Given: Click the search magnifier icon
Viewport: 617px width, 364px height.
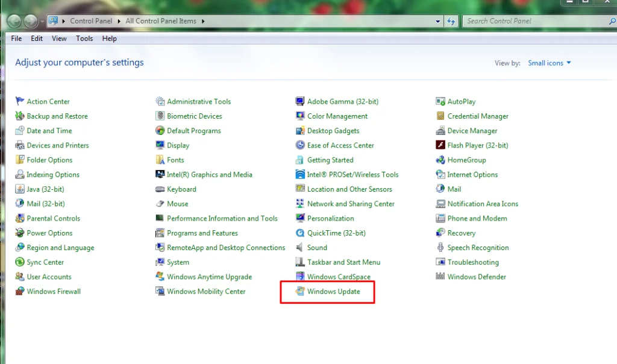Looking at the screenshot, I should pos(612,21).
